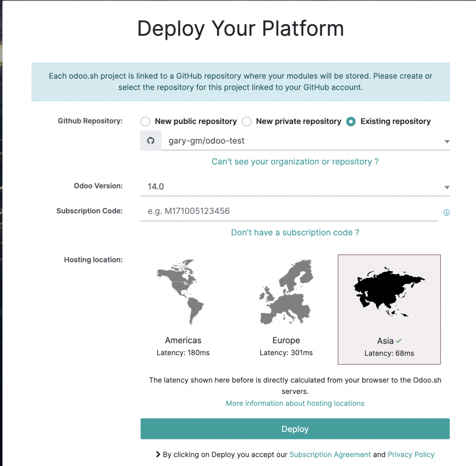Open the Privacy Policy link
The image size is (476, 466).
point(411,454)
